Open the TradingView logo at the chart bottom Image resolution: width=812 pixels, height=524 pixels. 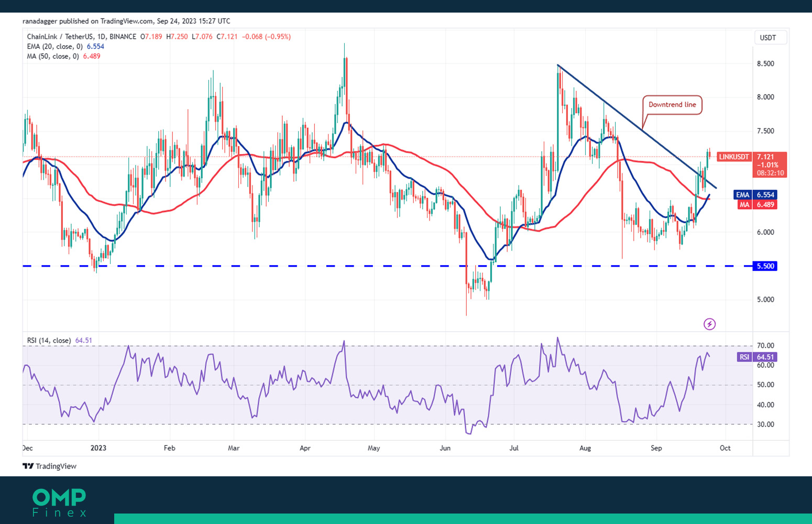(49, 466)
